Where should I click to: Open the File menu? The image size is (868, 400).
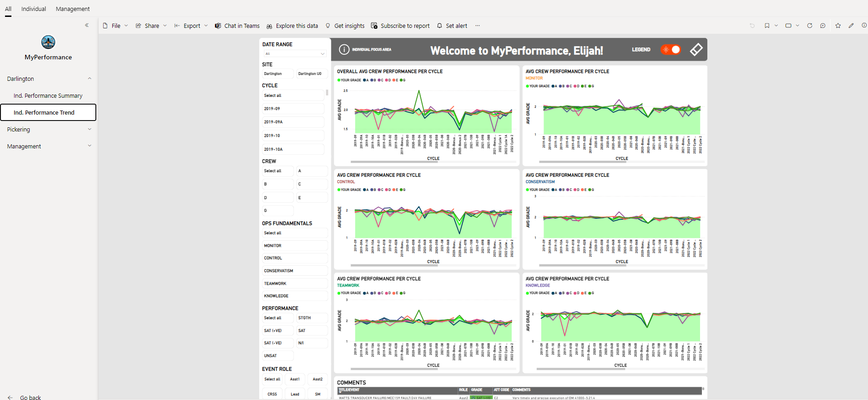click(x=115, y=26)
